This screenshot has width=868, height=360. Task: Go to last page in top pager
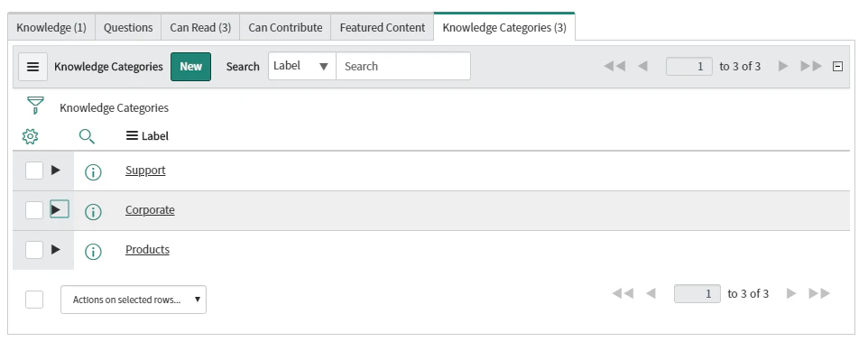click(x=811, y=67)
